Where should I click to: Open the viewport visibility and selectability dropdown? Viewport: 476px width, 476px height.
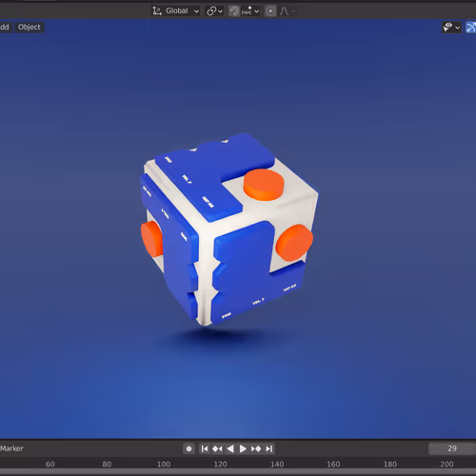click(451, 28)
